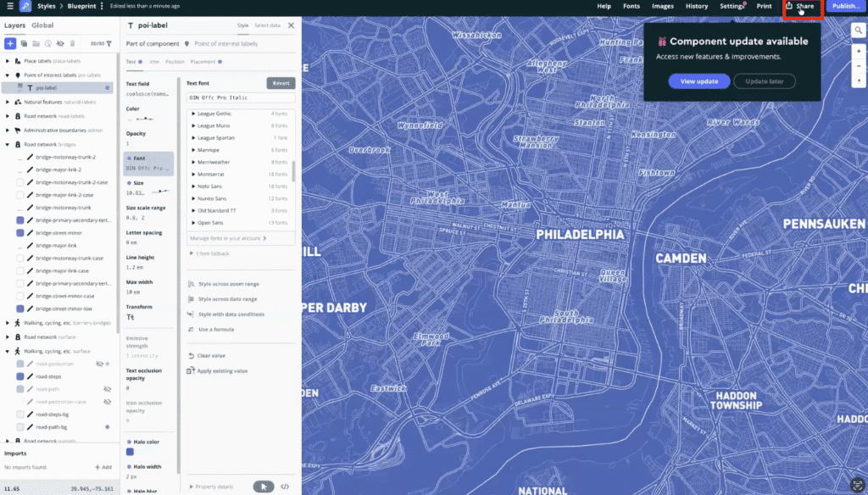Screen dimensions: 868x495
Task: Click the delete layer trash icon
Action: [72, 43]
